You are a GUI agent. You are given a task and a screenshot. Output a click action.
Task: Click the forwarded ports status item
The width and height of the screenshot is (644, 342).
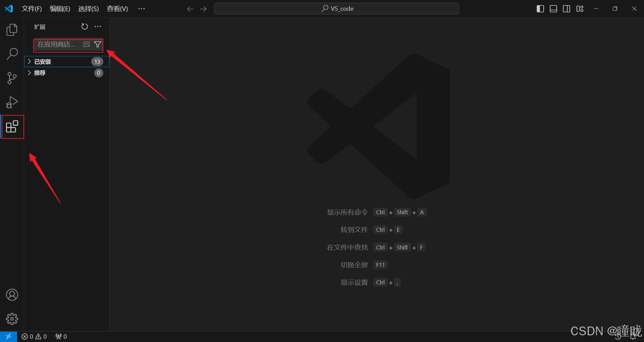pos(61,337)
